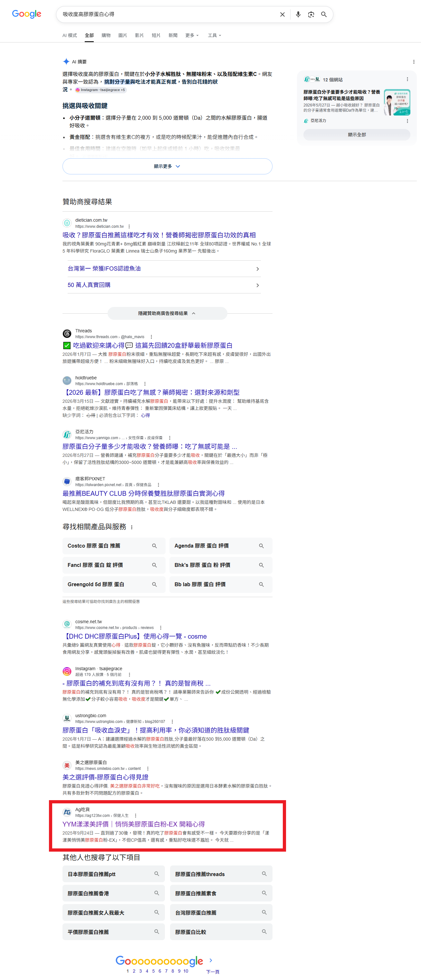Open 最推薦BEAUTY CLUB 分時保養 result
Viewport: 421px width, 980px height.
[144, 494]
